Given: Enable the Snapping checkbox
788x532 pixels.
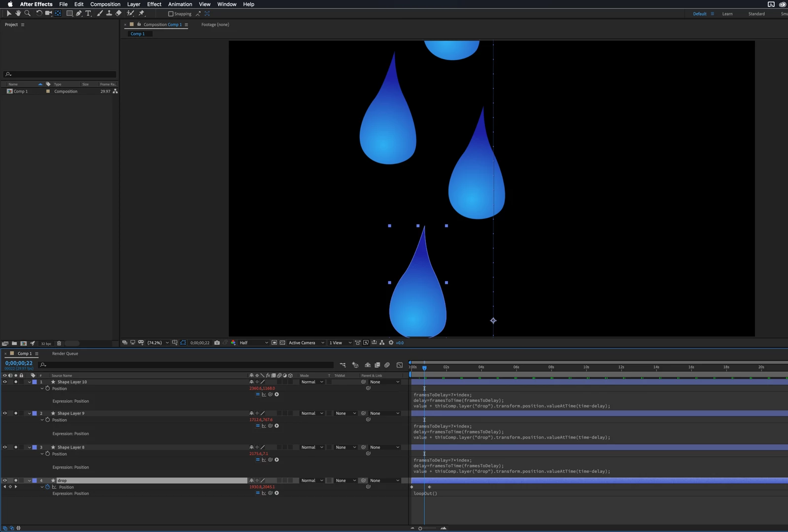Looking at the screenshot, I should coord(171,14).
